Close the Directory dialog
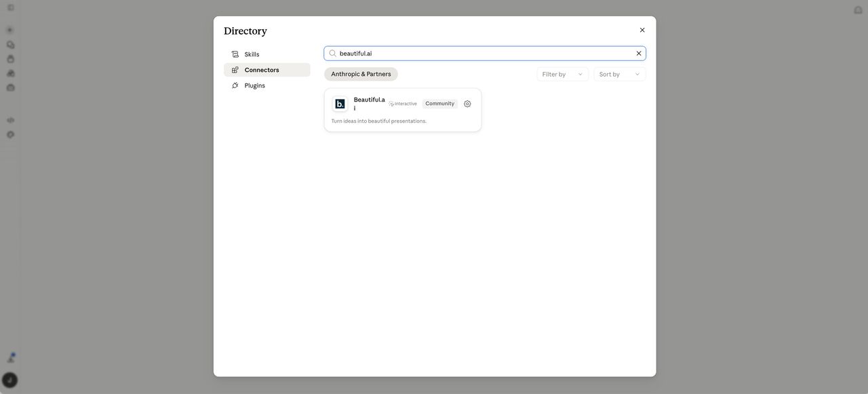868x394 pixels. pyautogui.click(x=642, y=30)
